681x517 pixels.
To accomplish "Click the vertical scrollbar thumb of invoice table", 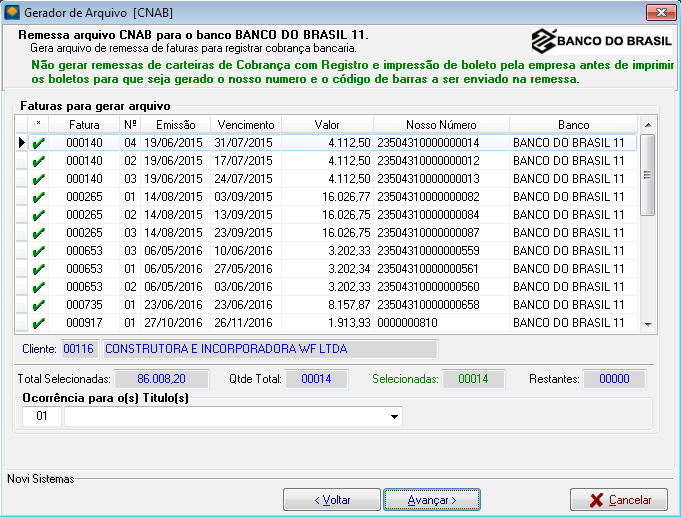I will [648, 175].
